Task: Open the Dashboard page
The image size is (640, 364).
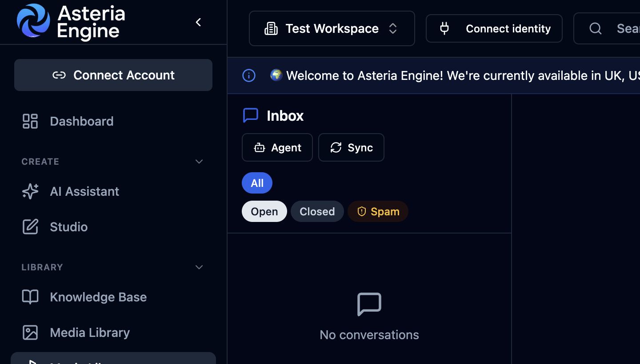Action: coord(113,121)
